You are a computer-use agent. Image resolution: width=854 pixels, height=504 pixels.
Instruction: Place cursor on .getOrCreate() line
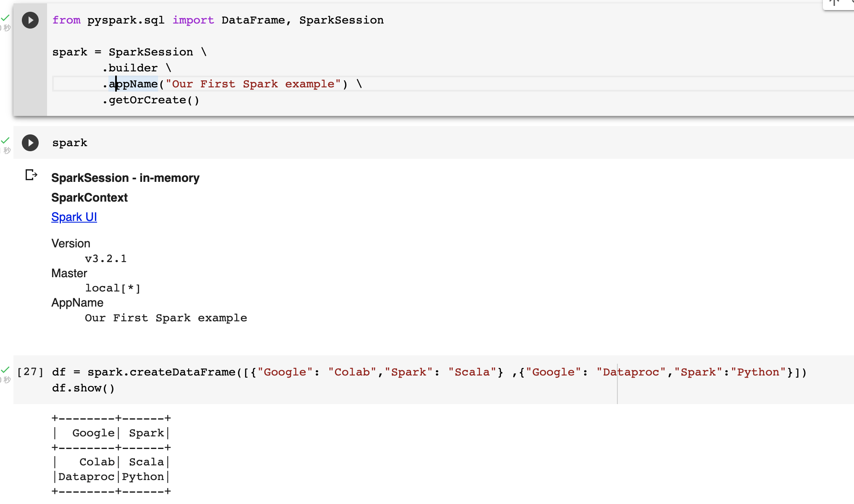point(151,100)
